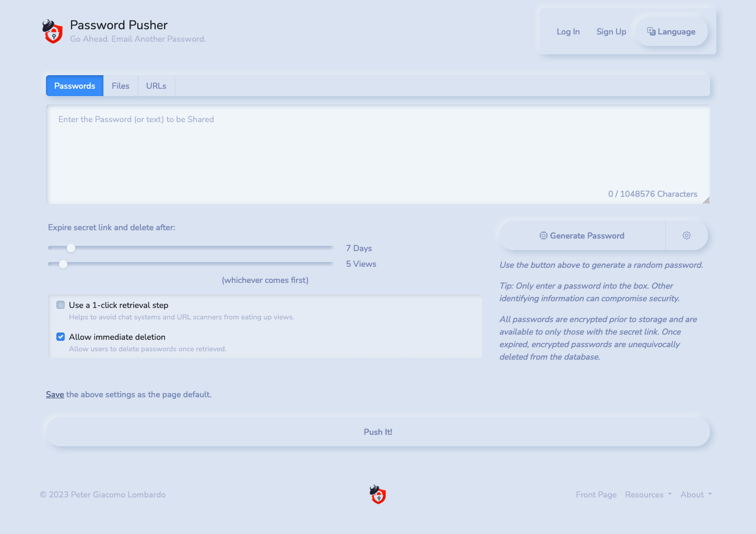
Task: Enable the 'Use a 1-click retrieval step' checkbox
Action: [61, 304]
